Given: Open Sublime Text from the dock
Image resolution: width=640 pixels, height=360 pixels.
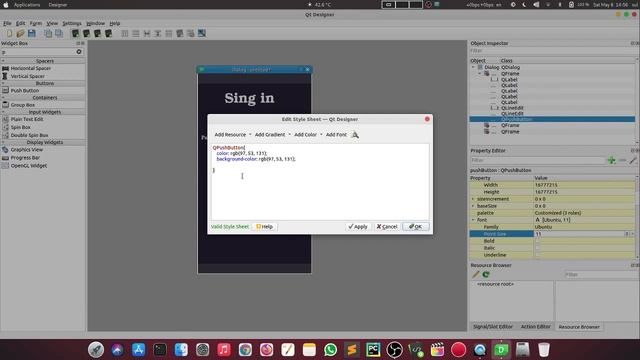Looking at the screenshot, I should [x=352, y=350].
